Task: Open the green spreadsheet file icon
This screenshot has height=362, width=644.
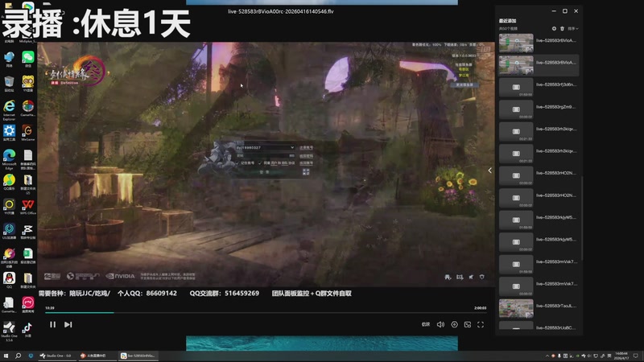Action: (28, 256)
